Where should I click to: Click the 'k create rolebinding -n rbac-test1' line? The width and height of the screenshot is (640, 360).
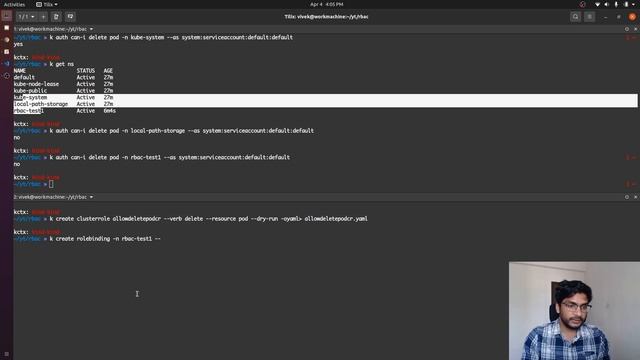tap(105, 239)
